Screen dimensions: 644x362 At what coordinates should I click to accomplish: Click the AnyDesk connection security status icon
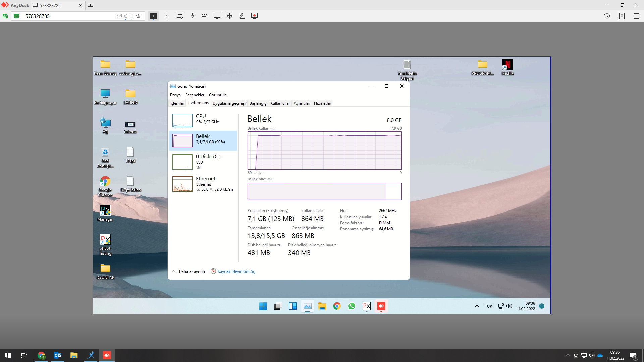(x=16, y=16)
